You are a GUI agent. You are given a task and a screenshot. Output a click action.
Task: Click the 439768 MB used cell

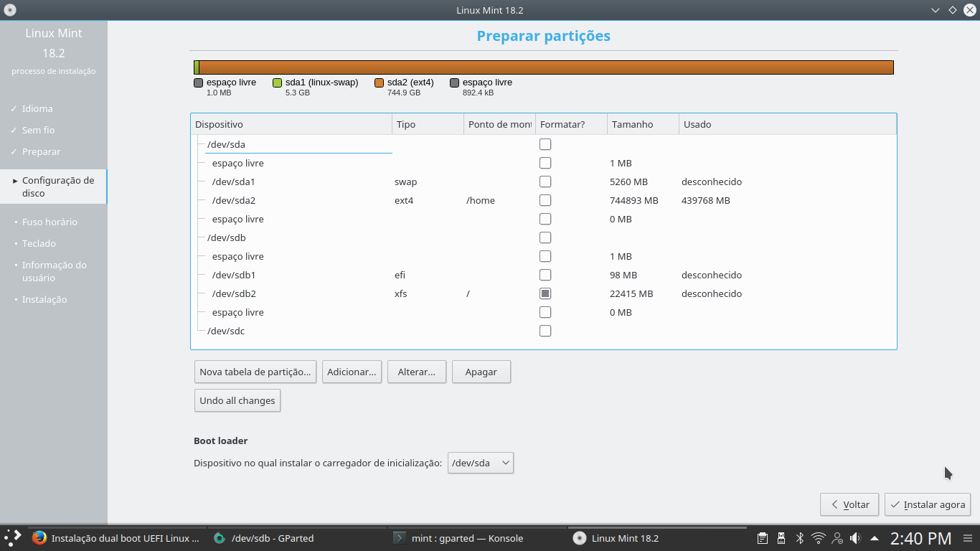(x=706, y=200)
